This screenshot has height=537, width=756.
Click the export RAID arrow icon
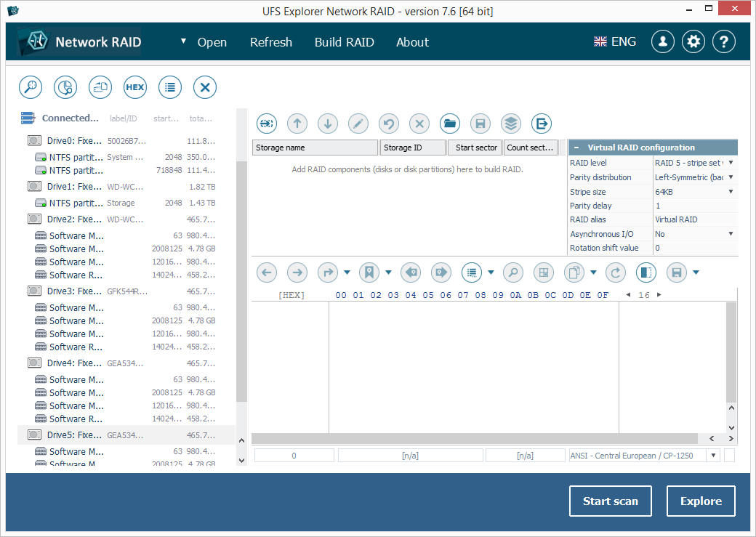[x=542, y=124]
